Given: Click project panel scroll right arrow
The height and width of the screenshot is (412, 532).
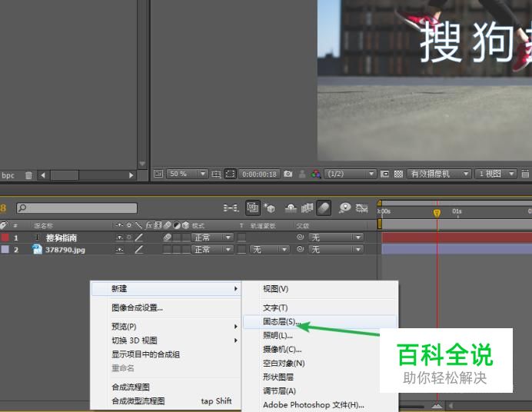Looking at the screenshot, I should click(131, 175).
